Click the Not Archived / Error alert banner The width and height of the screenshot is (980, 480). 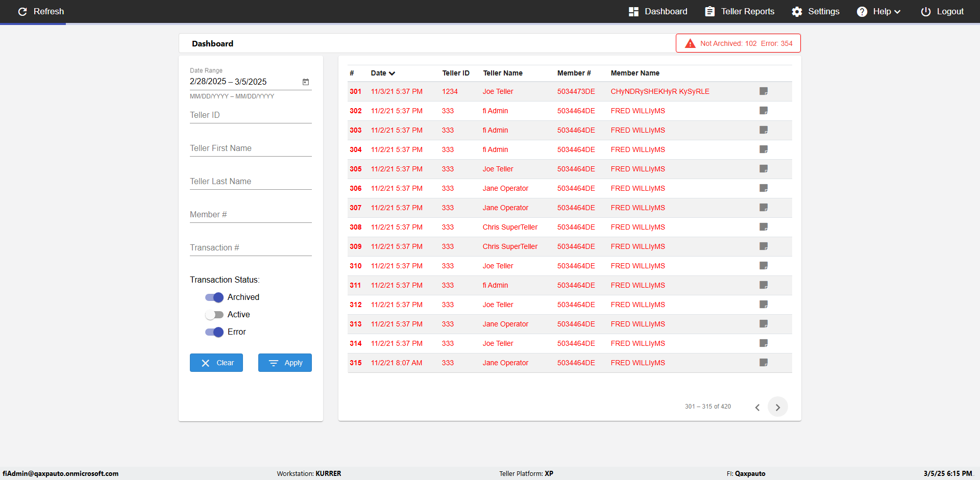[738, 43]
